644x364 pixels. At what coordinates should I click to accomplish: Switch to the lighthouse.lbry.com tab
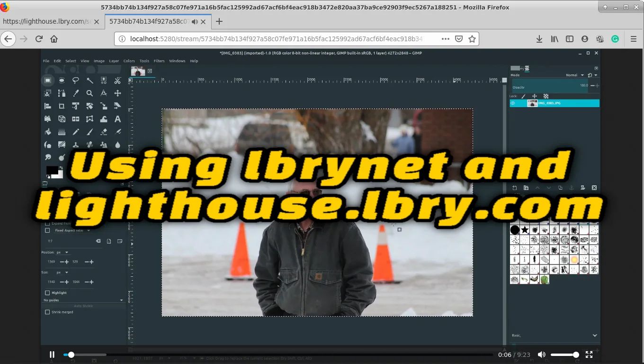coord(52,22)
